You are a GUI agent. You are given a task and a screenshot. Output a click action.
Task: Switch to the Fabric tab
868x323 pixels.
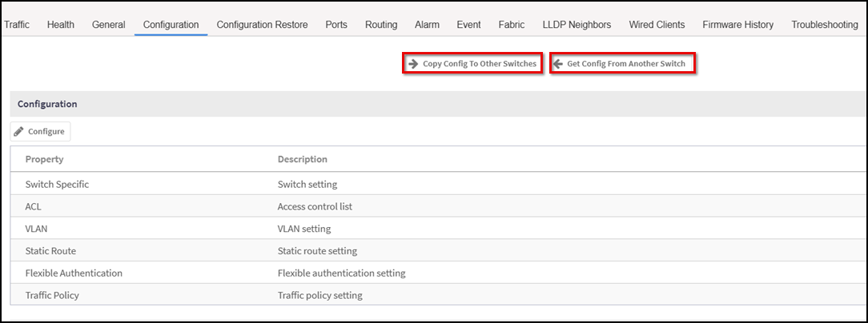tap(512, 24)
